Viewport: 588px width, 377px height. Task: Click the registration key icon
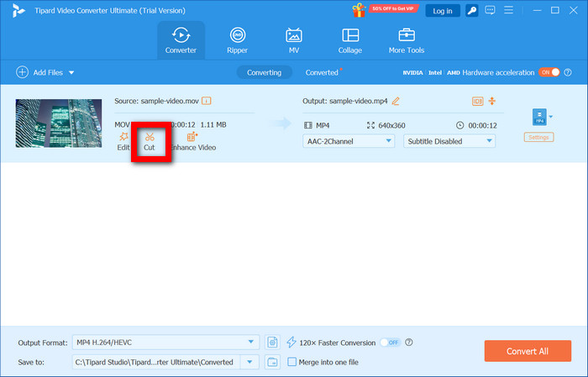point(473,11)
